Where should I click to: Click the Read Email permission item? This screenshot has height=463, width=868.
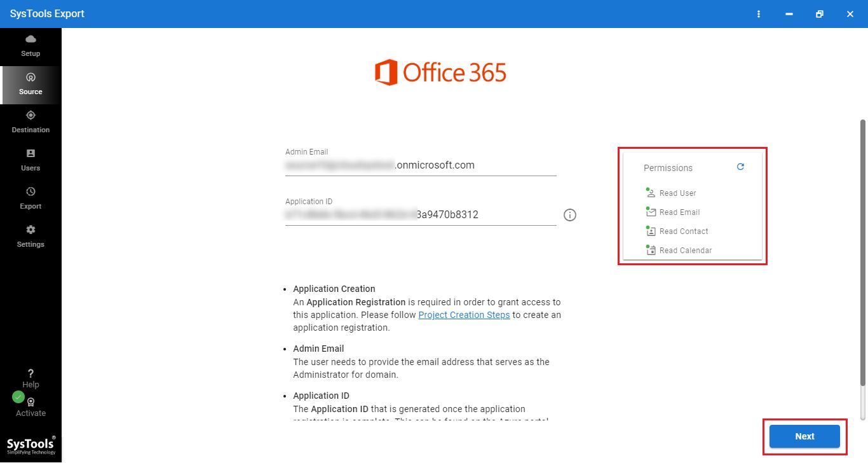(679, 212)
